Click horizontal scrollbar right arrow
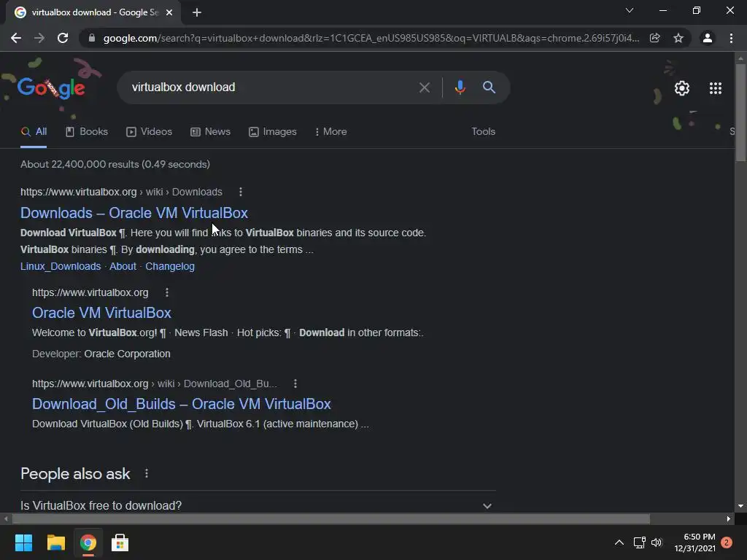Image resolution: width=747 pixels, height=560 pixels. pos(729,518)
